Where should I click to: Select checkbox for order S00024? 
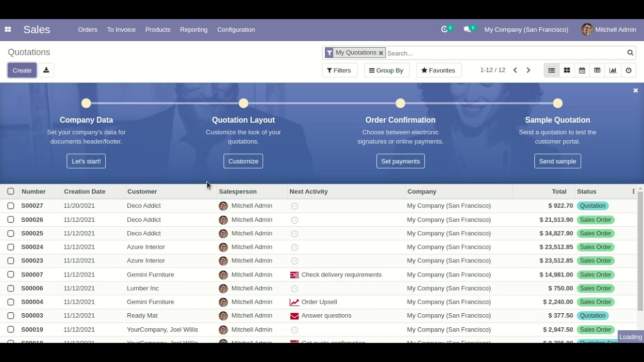point(11,247)
